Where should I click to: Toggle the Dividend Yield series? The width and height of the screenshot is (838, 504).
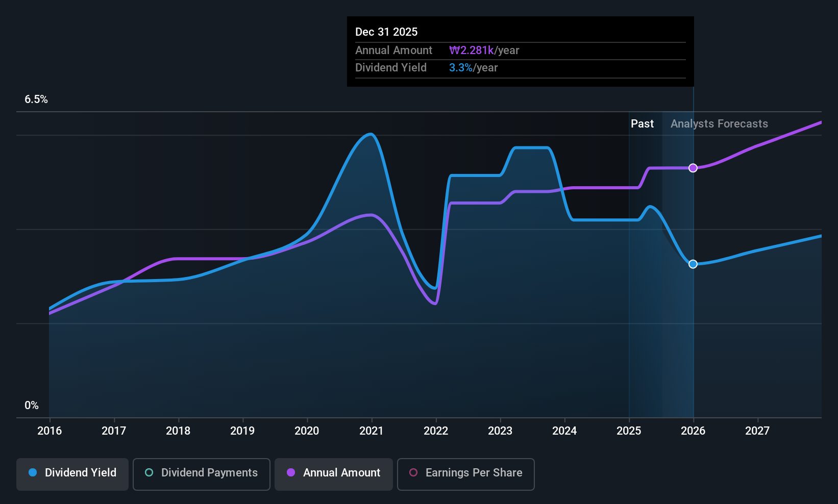click(x=72, y=474)
